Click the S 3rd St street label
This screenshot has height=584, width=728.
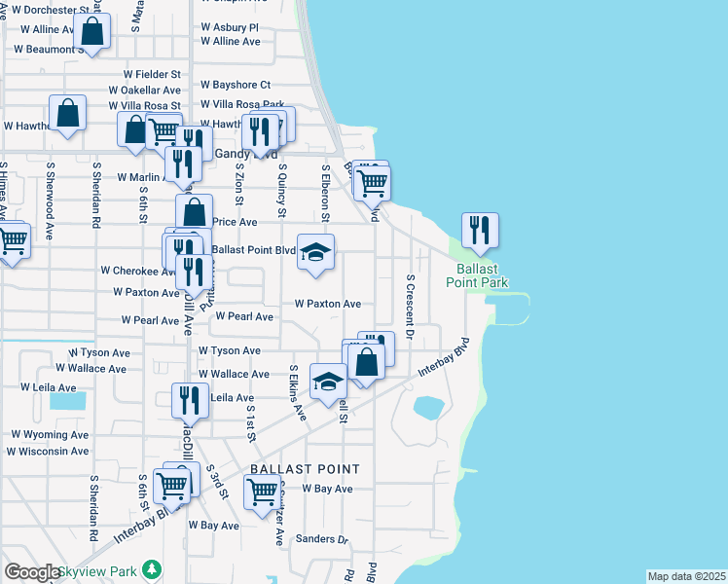pyautogui.click(x=217, y=482)
